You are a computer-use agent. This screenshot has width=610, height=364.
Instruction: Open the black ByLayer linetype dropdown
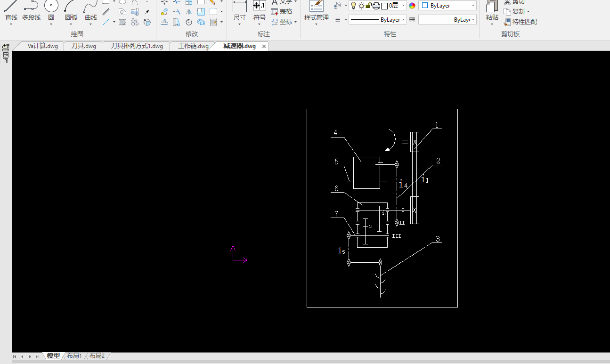click(x=377, y=20)
